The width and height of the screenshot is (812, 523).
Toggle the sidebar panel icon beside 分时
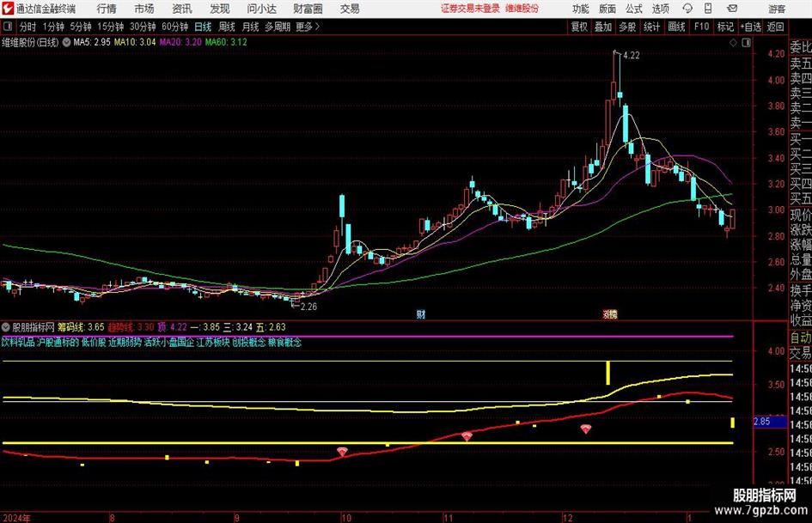[x=8, y=27]
